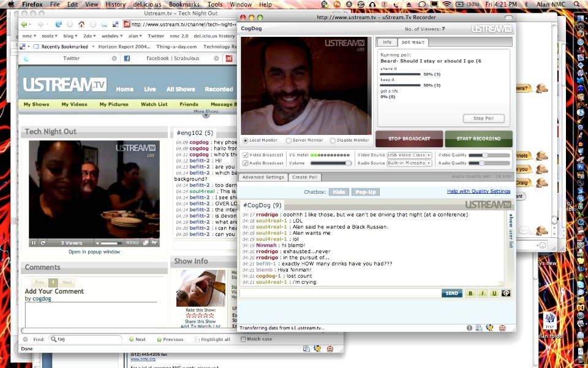Find next match arrow in find bar
The image size is (588, 368).
[x=131, y=339]
